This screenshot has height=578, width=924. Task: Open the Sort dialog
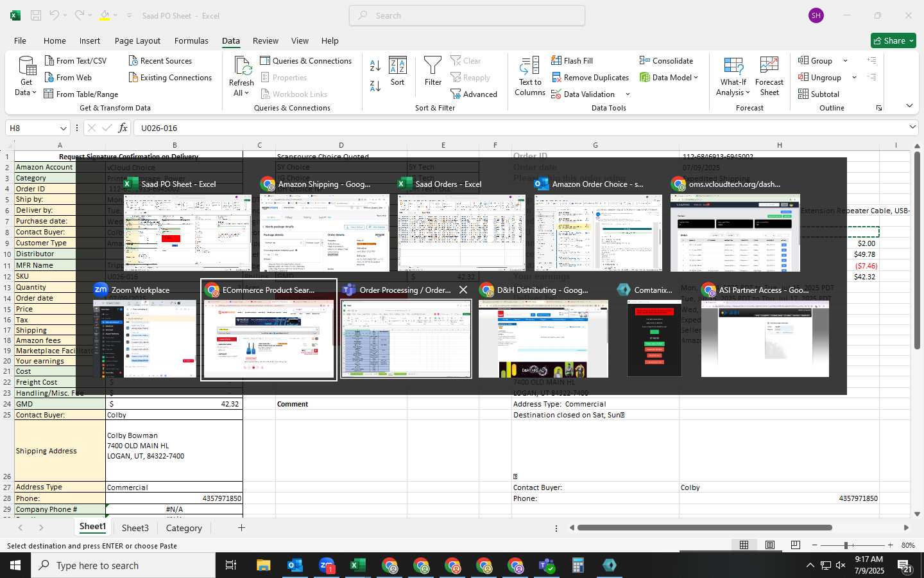pyautogui.click(x=398, y=71)
